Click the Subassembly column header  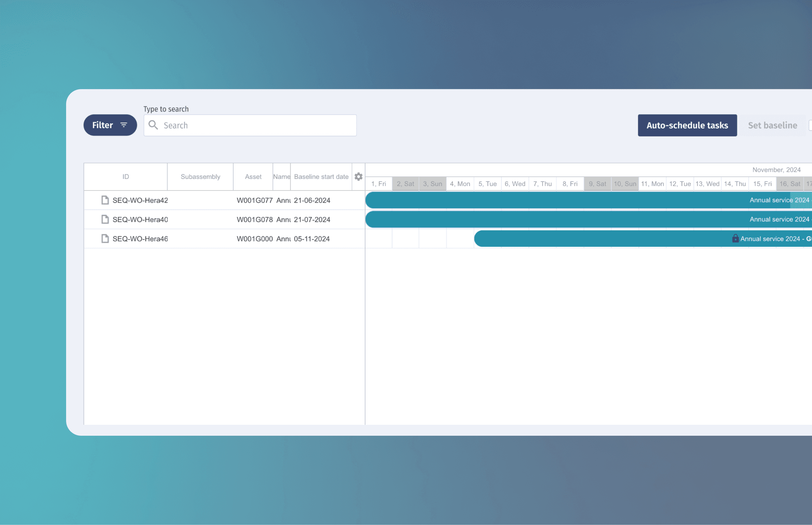pyautogui.click(x=200, y=177)
